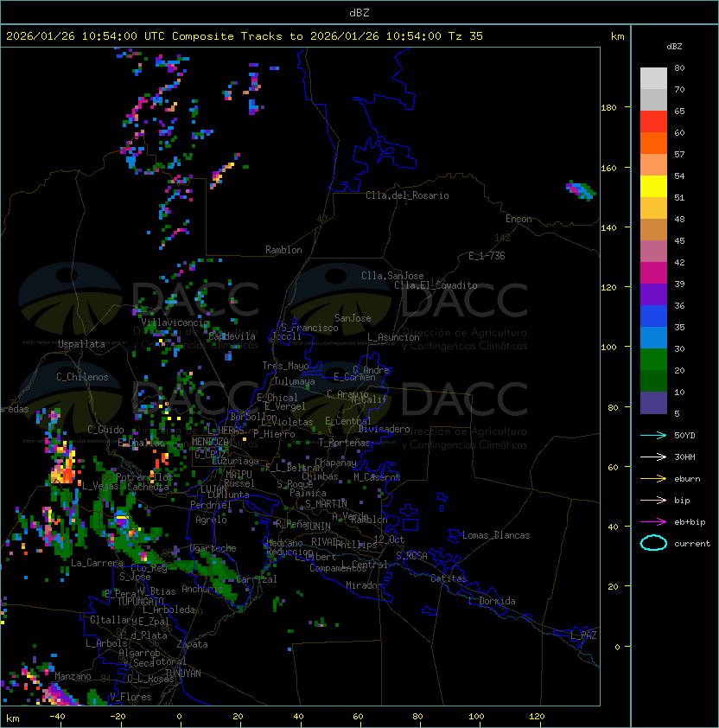This screenshot has width=719, height=728.
Task: Click the C_Guido location label
Action: (x=105, y=430)
